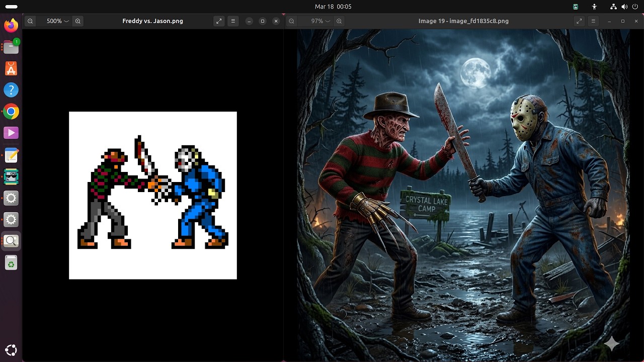This screenshot has width=644, height=362.
Task: Close the Image 19 window
Action: 636,21
